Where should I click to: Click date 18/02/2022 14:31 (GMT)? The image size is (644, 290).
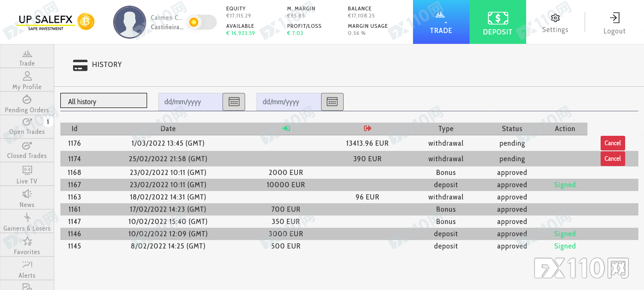(168, 197)
